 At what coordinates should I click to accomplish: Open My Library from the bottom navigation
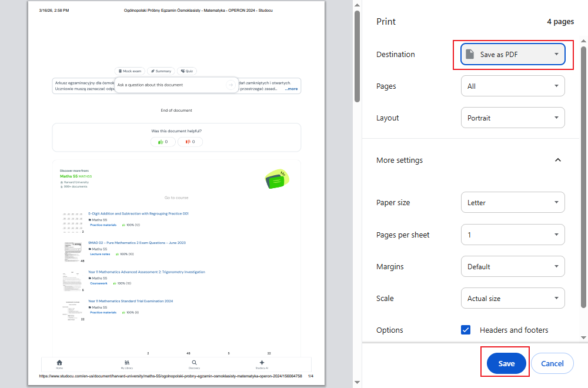tap(128, 363)
